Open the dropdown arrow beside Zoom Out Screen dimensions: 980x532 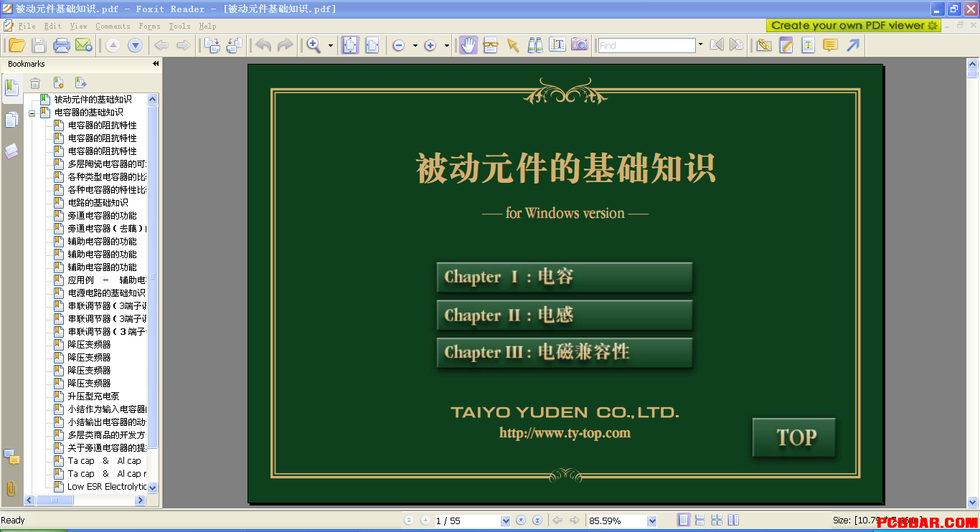[415, 45]
